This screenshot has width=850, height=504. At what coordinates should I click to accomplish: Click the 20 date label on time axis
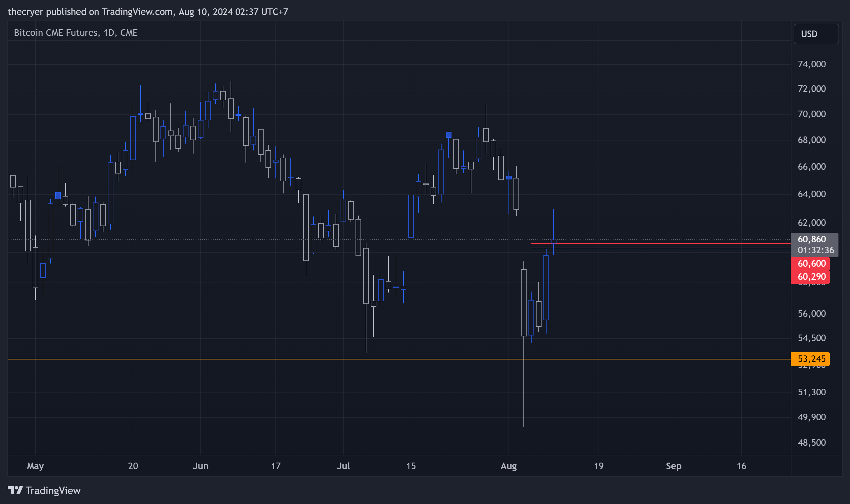point(133,466)
